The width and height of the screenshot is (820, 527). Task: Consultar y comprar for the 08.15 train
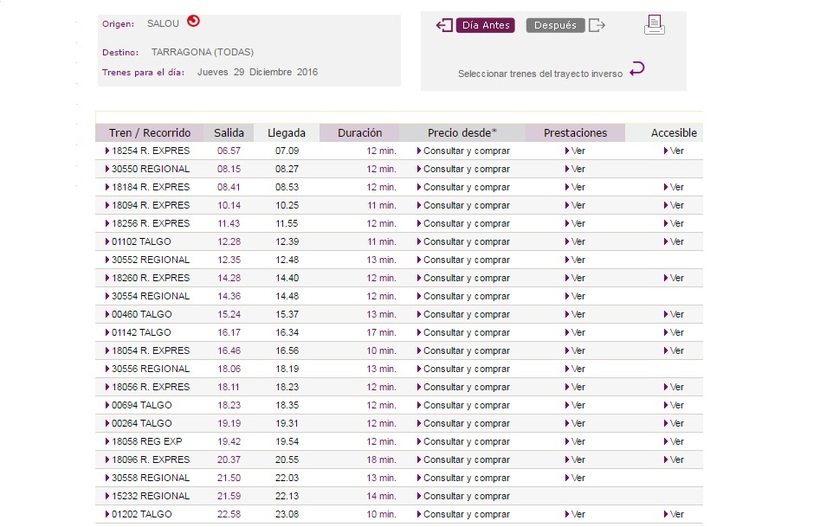[x=465, y=169]
